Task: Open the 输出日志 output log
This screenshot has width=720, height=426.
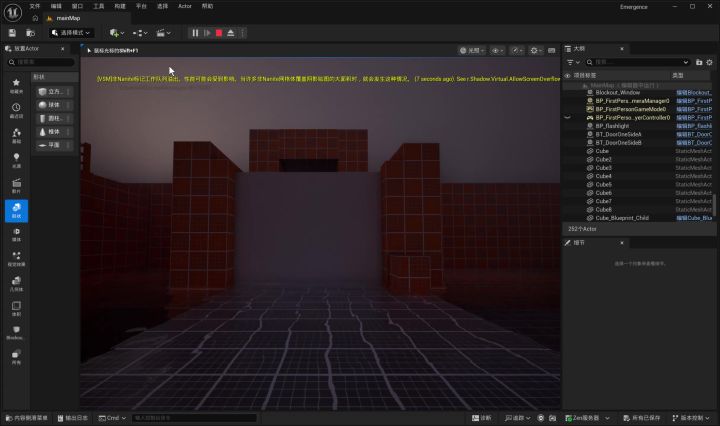Action: (73, 418)
